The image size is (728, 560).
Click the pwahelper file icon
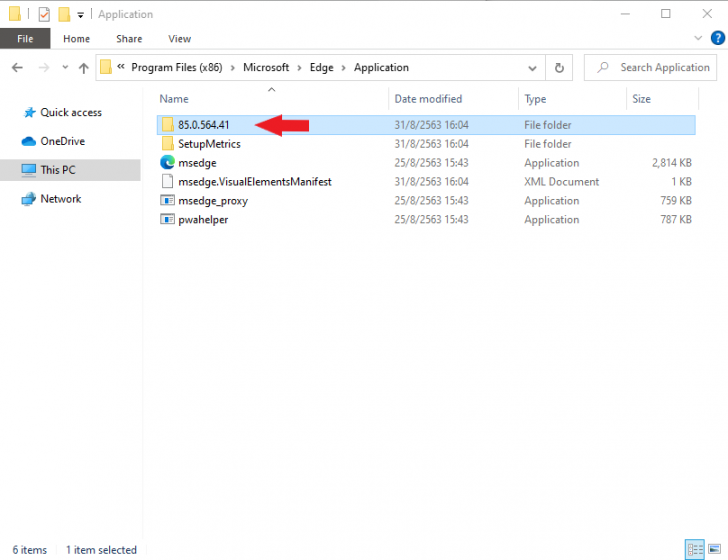click(x=167, y=219)
